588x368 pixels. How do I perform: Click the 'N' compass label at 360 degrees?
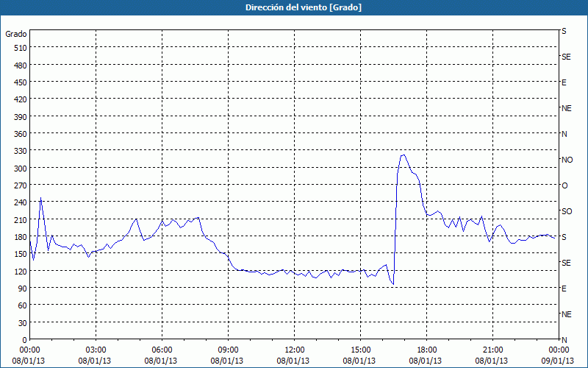564,134
